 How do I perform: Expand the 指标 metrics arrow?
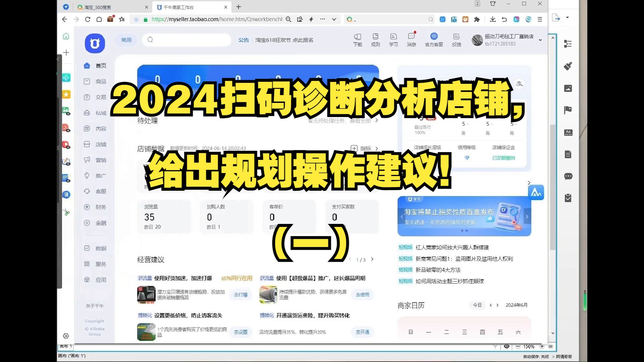click(377, 148)
